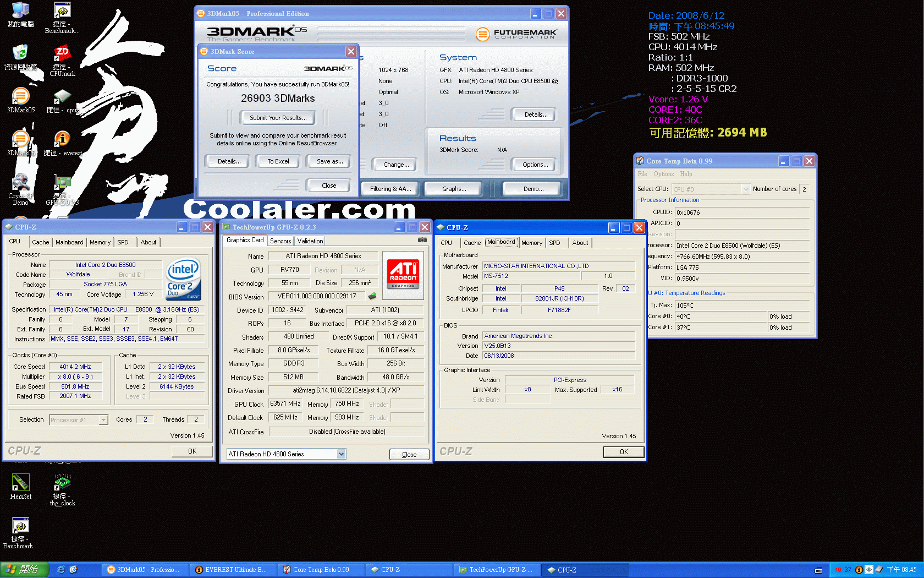The height and width of the screenshot is (578, 924).
Task: Switch to Cache tab in CPU-Z processor window
Action: point(40,242)
